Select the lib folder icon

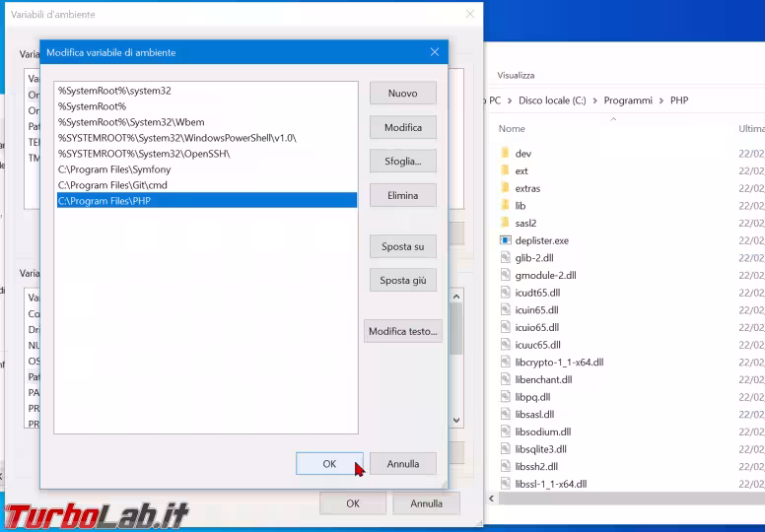point(505,206)
